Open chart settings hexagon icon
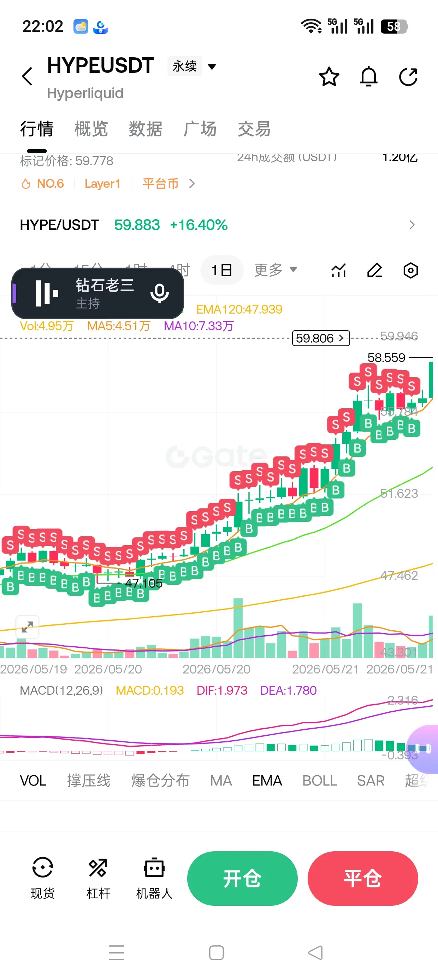This screenshot has width=438, height=980. click(410, 270)
